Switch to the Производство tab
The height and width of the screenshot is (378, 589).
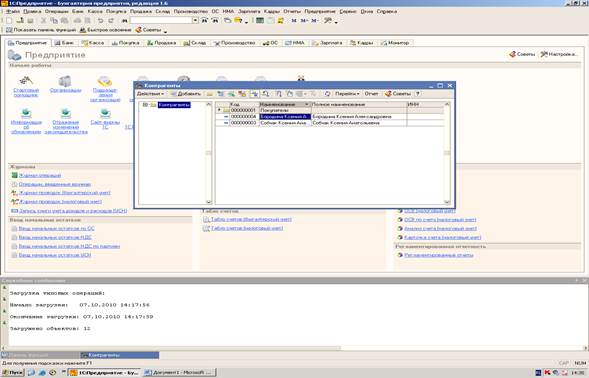pyautogui.click(x=234, y=43)
